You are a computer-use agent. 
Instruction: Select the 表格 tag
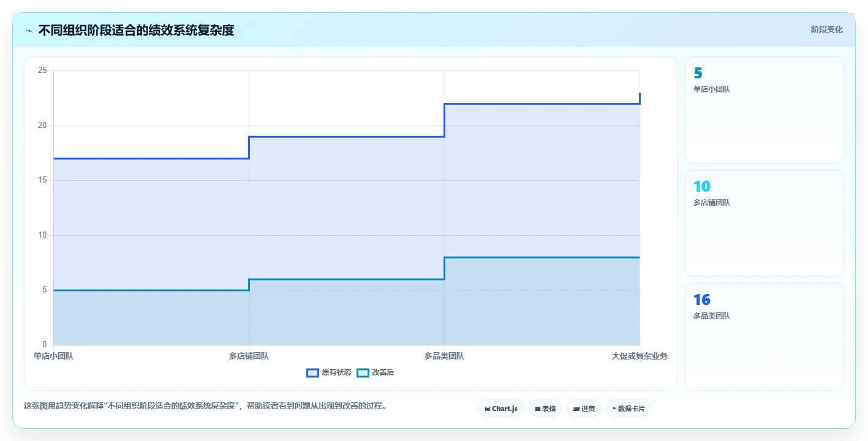(545, 409)
